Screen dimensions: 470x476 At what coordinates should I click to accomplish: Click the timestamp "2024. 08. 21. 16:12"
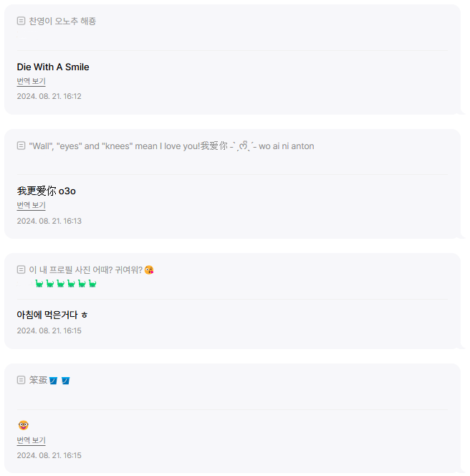pos(49,96)
